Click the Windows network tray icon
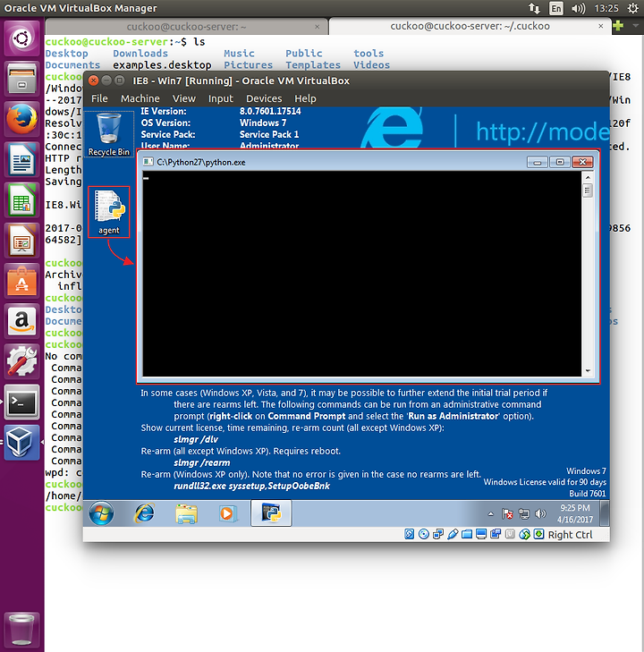Viewport: 644px width, 652px height. pos(524,514)
